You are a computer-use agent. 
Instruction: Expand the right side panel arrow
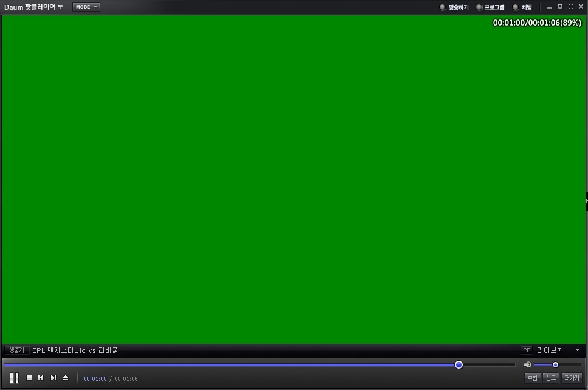click(587, 201)
